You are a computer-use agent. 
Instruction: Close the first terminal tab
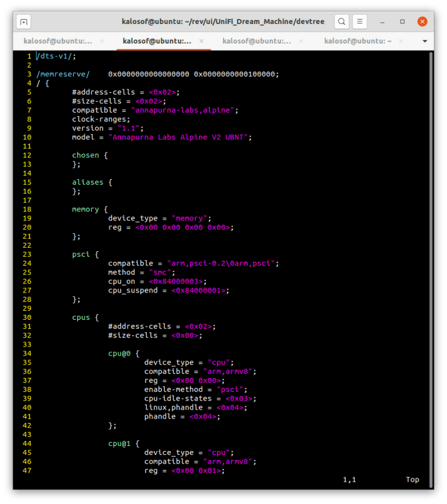pyautogui.click(x=102, y=41)
